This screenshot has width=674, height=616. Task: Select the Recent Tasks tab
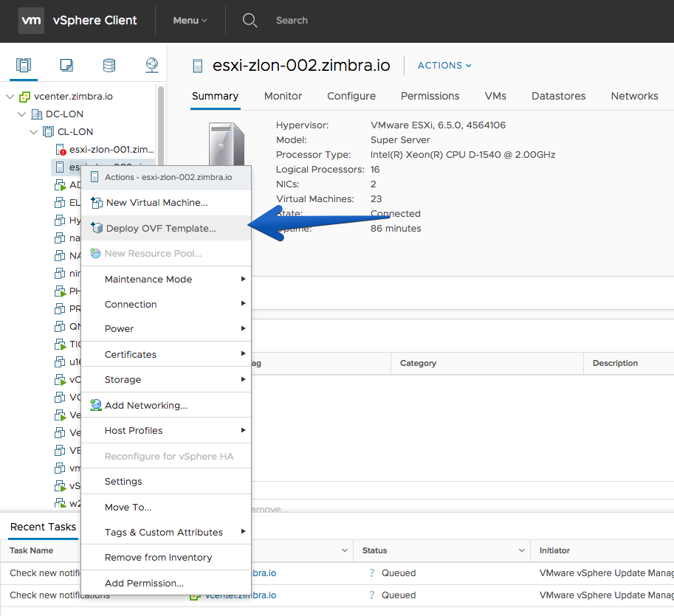(x=43, y=527)
